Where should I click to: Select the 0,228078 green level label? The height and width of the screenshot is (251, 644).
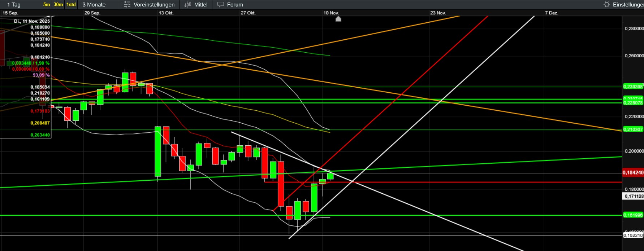633,103
